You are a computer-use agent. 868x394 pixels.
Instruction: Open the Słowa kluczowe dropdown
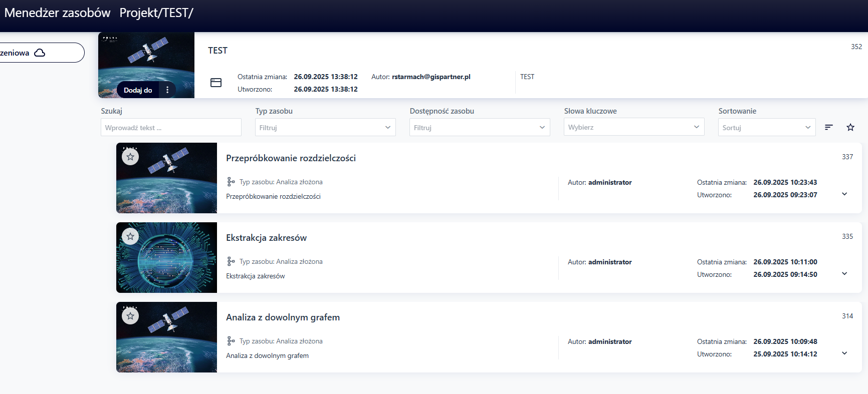pyautogui.click(x=634, y=127)
